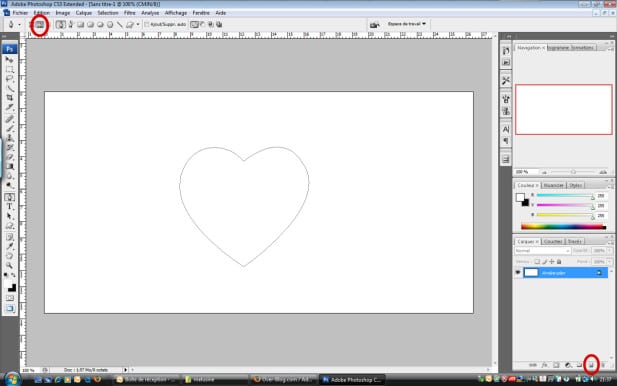Open Espace de travail dropdown
Screen dimensions: 617x386
tap(406, 24)
